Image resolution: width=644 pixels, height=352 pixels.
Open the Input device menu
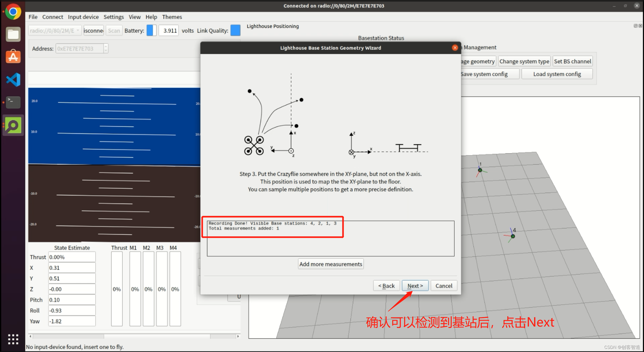click(83, 17)
